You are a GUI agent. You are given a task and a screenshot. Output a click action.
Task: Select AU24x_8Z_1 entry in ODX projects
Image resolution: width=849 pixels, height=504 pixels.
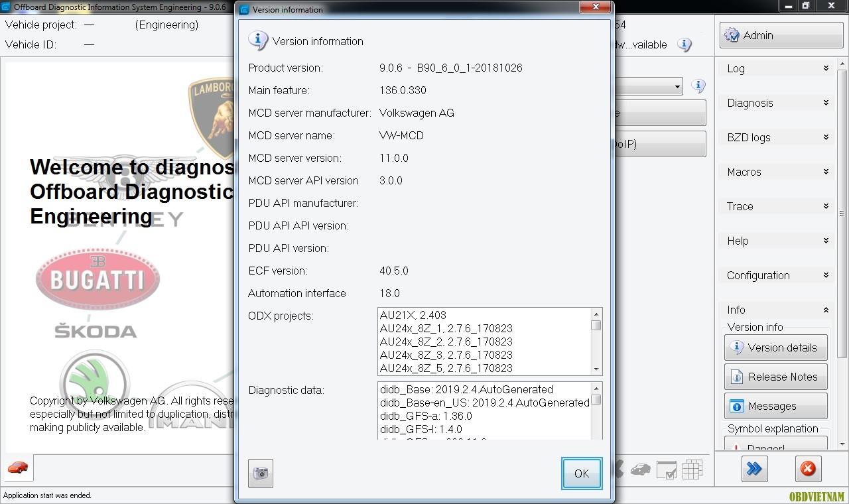(446, 328)
